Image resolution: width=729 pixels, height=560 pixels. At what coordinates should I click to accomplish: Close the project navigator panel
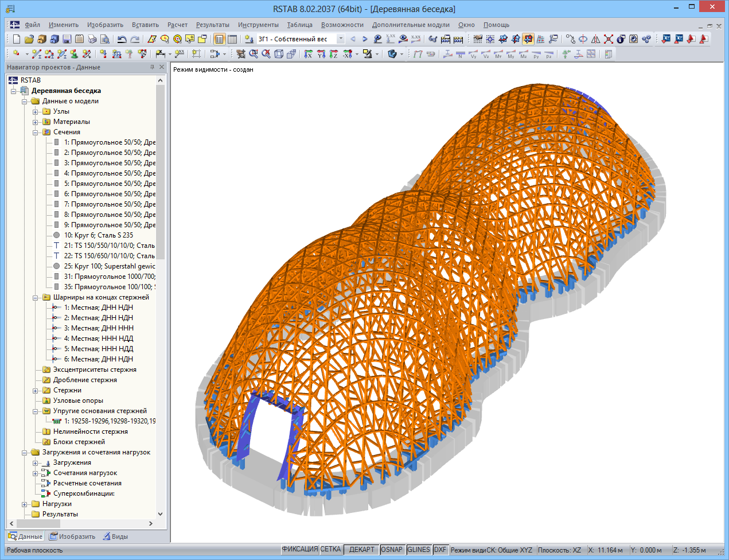coord(162,67)
